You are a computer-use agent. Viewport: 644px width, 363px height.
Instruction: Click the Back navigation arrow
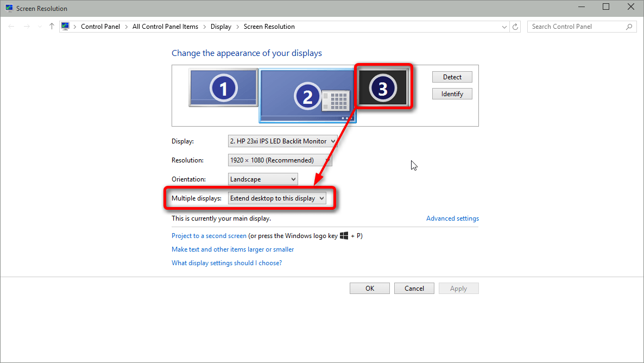[x=11, y=27]
